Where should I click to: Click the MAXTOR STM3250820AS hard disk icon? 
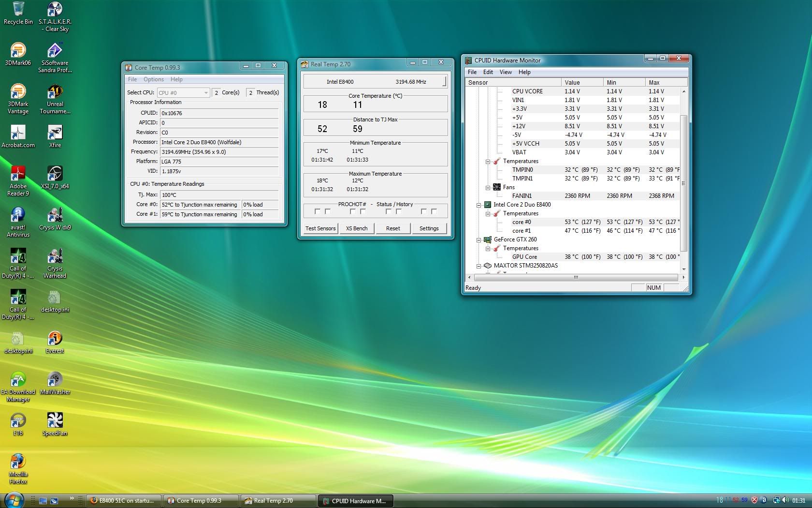point(488,266)
